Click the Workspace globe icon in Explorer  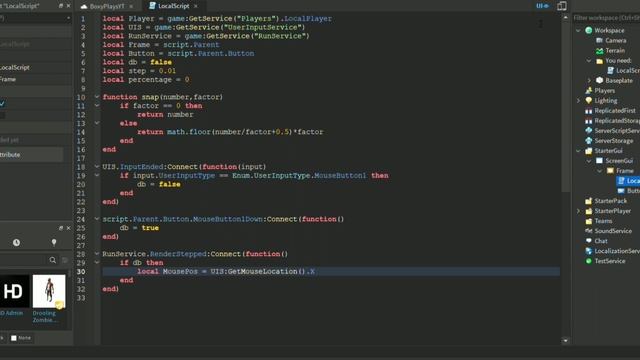coord(589,30)
